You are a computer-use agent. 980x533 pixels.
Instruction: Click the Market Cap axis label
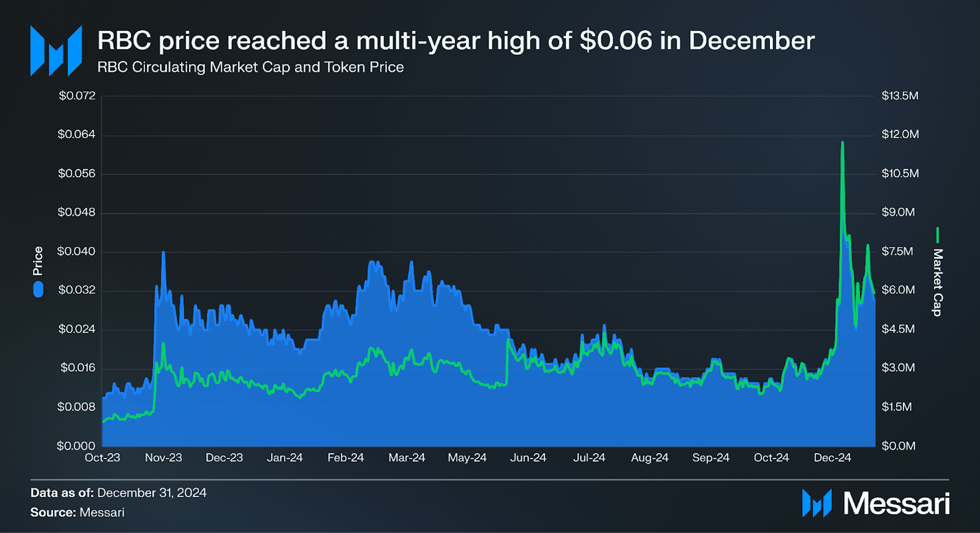pyautogui.click(x=937, y=282)
